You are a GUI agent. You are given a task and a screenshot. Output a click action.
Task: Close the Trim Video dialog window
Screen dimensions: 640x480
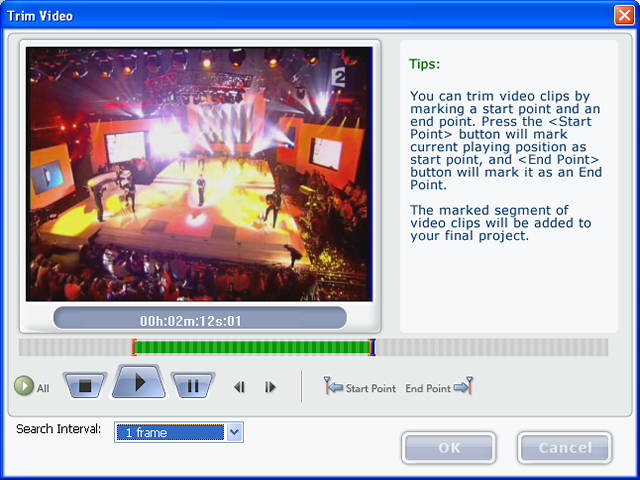[x=622, y=16]
